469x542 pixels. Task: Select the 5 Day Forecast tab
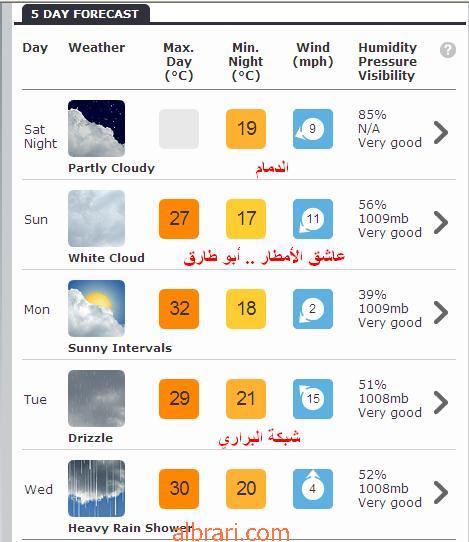pyautogui.click(x=86, y=14)
